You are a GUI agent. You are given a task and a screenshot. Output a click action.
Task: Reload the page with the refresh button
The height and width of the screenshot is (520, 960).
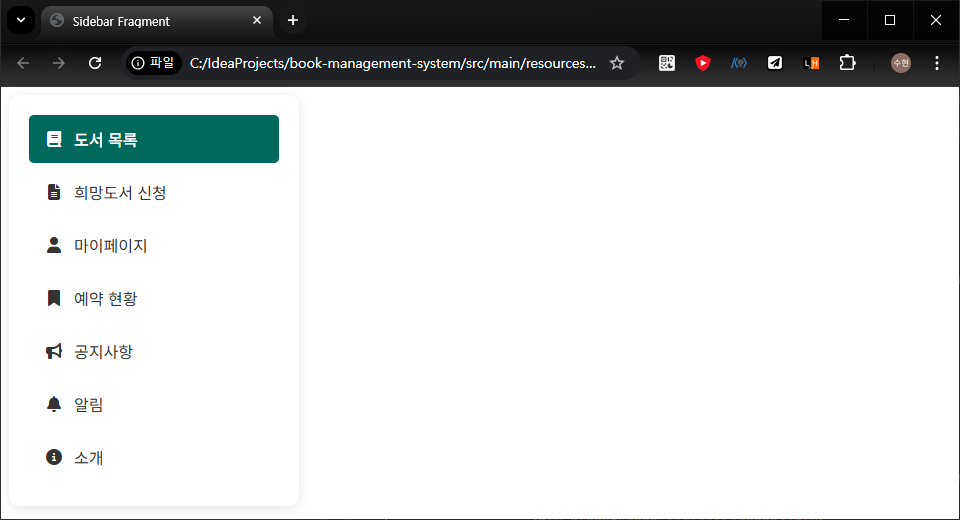pyautogui.click(x=95, y=63)
